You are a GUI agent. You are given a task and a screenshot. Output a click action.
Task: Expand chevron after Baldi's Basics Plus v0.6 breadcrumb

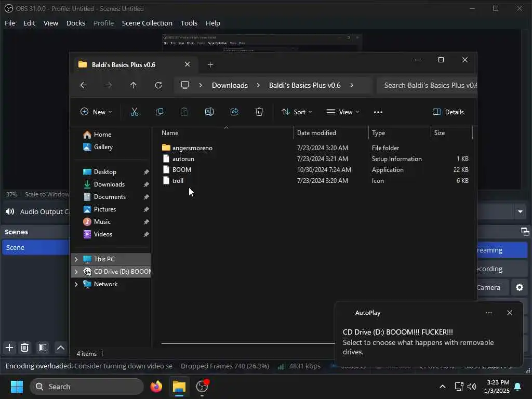352,85
